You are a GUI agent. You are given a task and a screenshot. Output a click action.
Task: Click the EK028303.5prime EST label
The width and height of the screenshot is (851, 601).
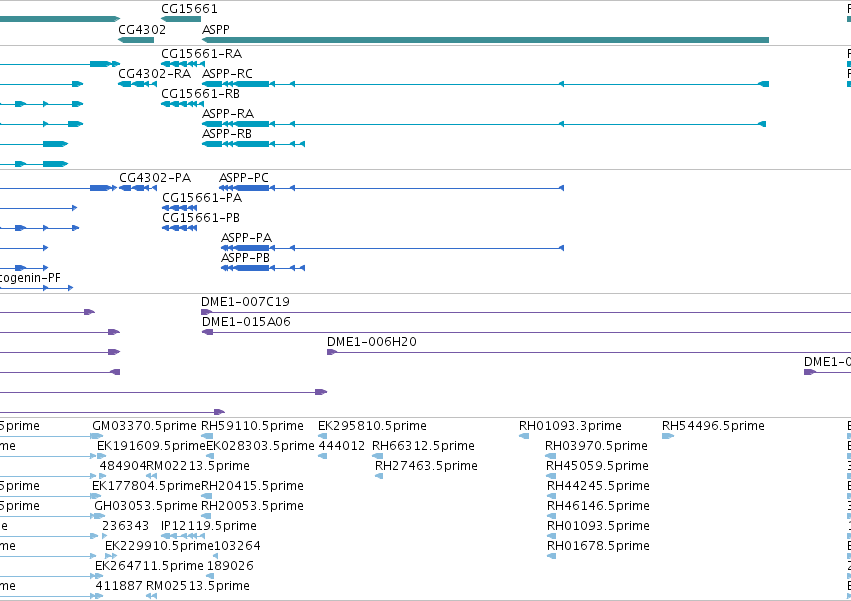tap(261, 446)
